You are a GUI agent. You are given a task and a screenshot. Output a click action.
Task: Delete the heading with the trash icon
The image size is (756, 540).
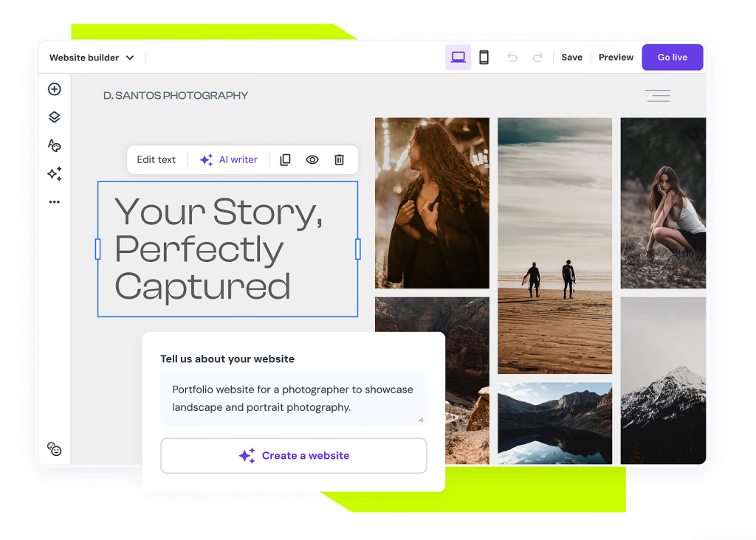(339, 159)
